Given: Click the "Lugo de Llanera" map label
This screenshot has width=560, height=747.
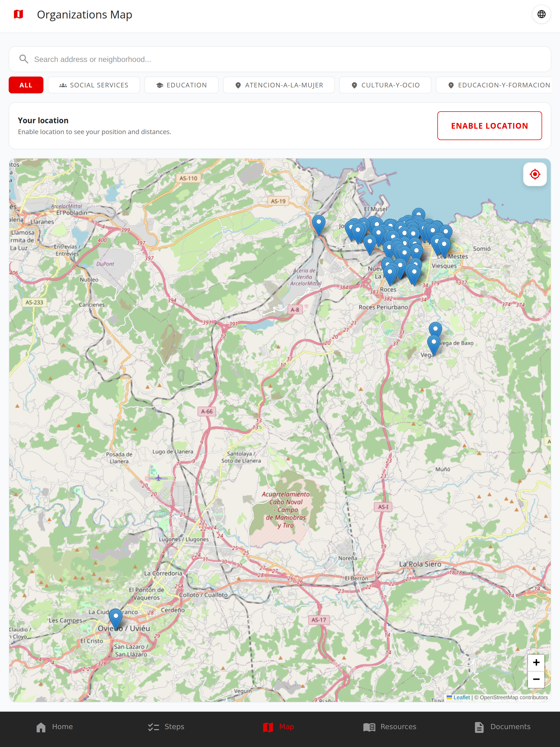Looking at the screenshot, I should (173, 451).
